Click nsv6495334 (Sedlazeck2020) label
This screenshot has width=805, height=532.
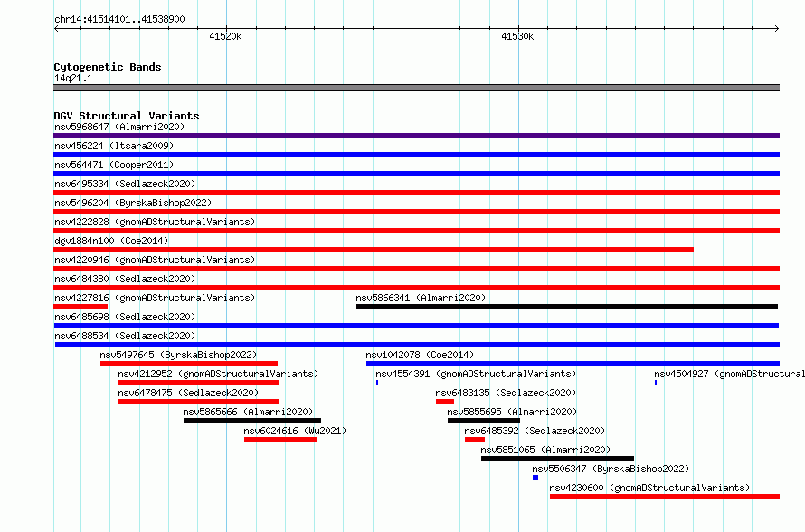point(125,184)
